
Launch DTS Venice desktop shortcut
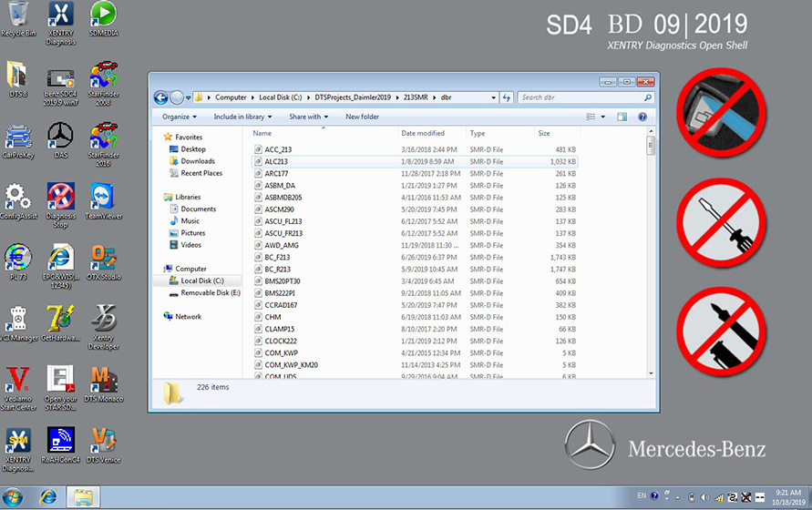point(103,444)
